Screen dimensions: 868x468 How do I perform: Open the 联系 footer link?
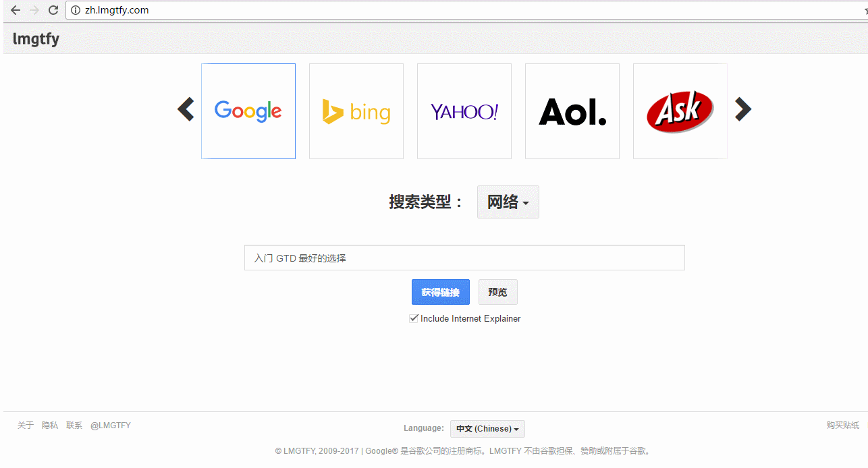click(x=74, y=426)
